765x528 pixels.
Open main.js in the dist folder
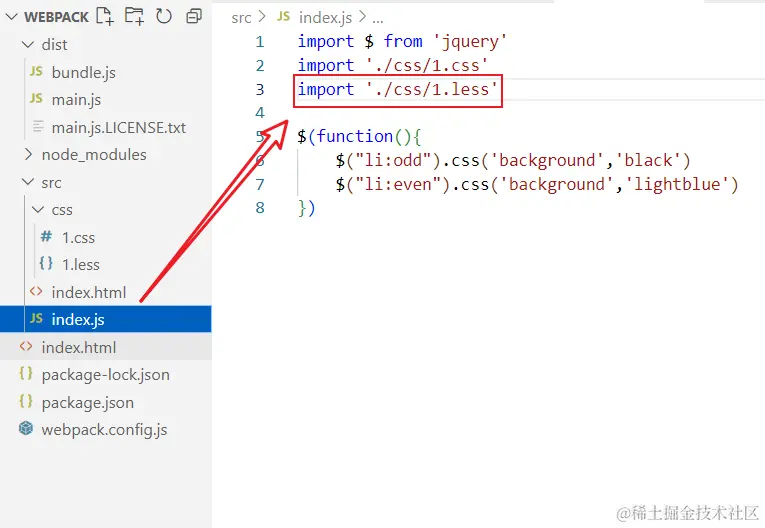click(x=76, y=100)
